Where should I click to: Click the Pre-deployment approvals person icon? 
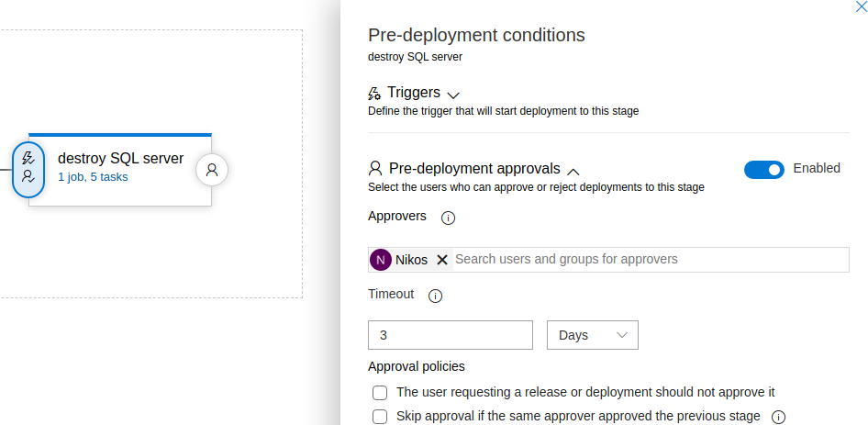[x=375, y=168]
